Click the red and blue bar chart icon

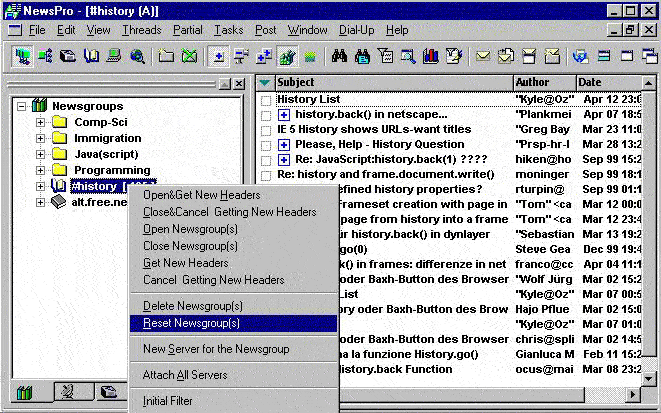(x=430, y=56)
